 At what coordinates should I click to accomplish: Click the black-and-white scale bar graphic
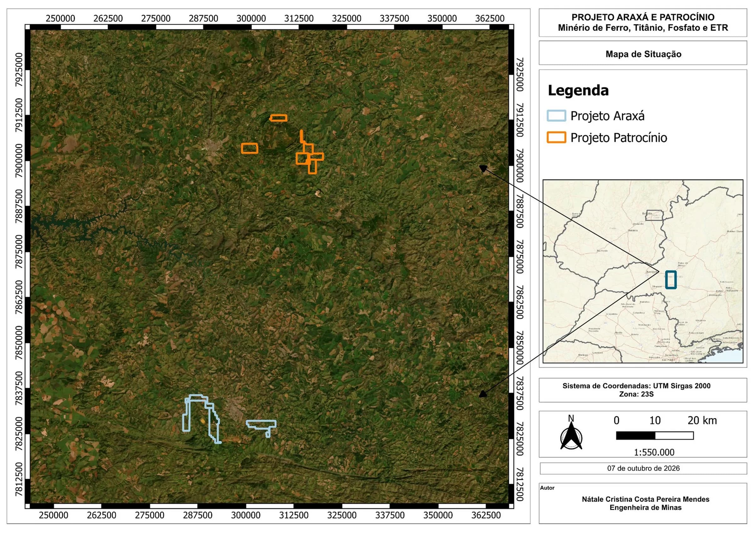[655, 435]
